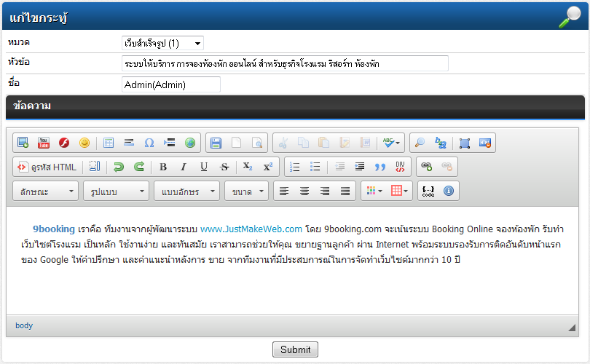Open text color palette dropdown
Screen dimensions: 590x364
coord(374,191)
